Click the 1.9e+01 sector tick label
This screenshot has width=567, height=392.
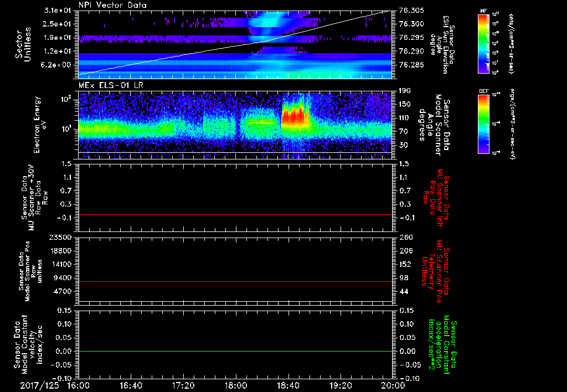pos(58,38)
